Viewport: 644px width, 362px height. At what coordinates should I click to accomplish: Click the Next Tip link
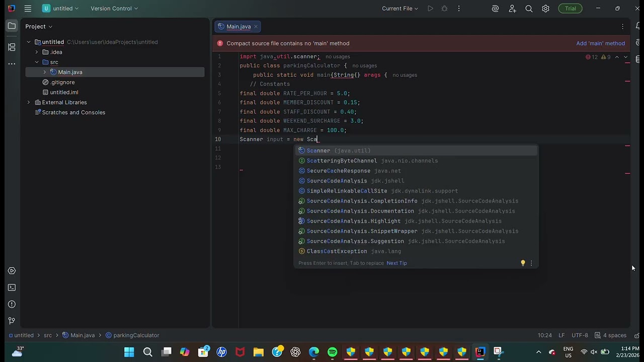pyautogui.click(x=396, y=263)
